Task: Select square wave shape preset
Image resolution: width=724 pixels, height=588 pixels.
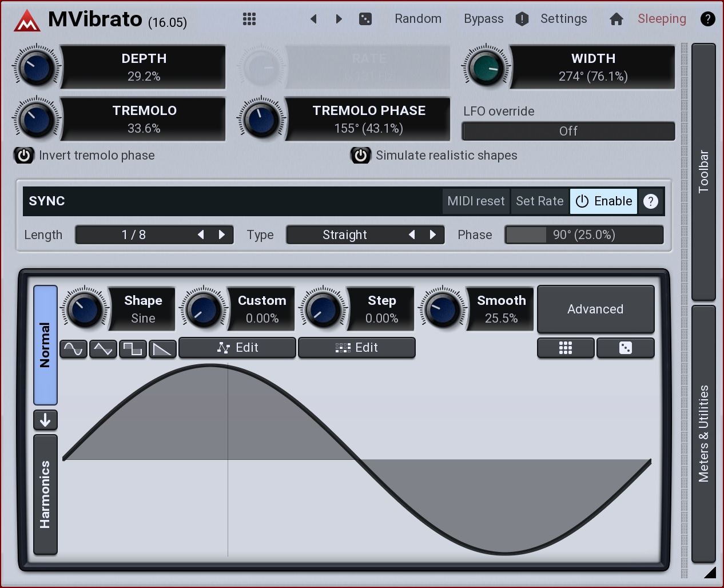Action: tap(133, 349)
